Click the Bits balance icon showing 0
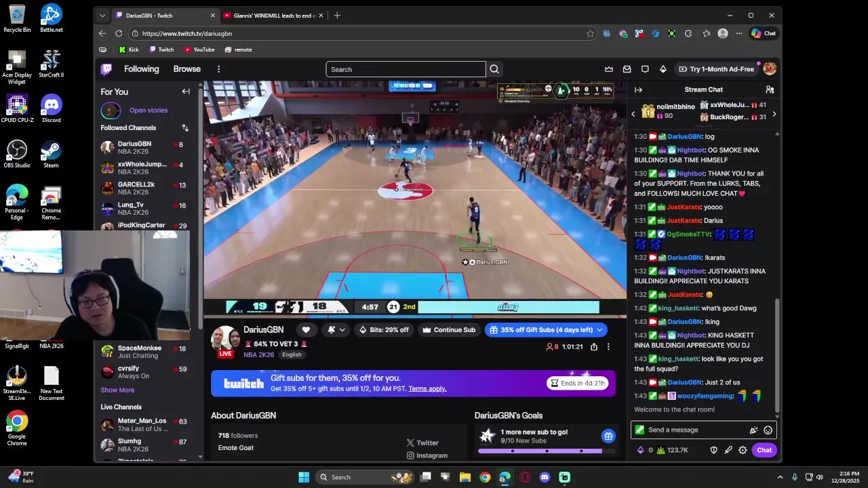868x488 pixels. (x=644, y=450)
